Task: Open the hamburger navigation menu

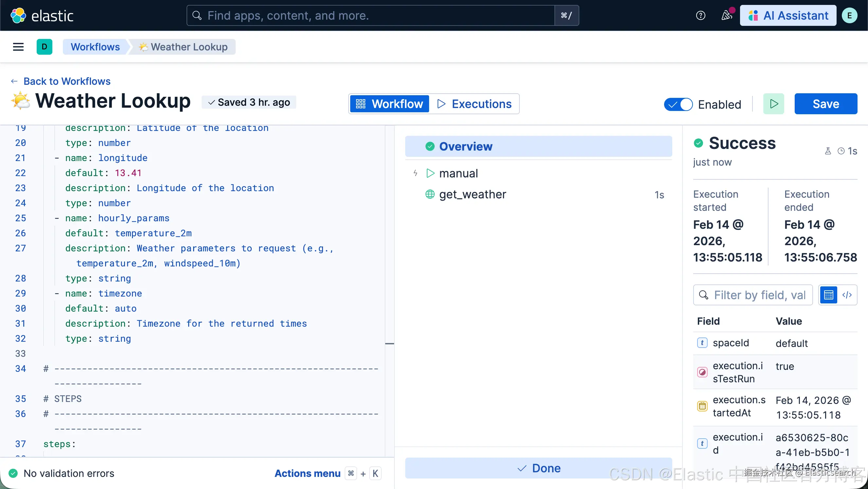Action: [18, 47]
